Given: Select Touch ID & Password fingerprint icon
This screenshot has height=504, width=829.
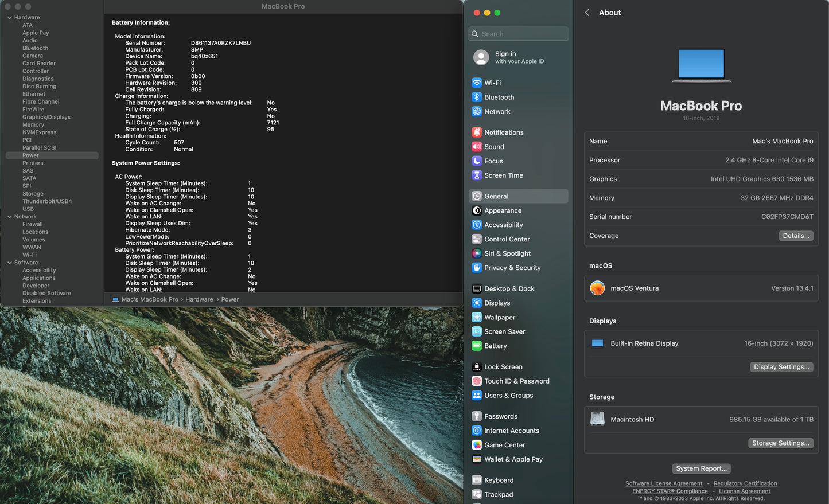Looking at the screenshot, I should pyautogui.click(x=477, y=381).
